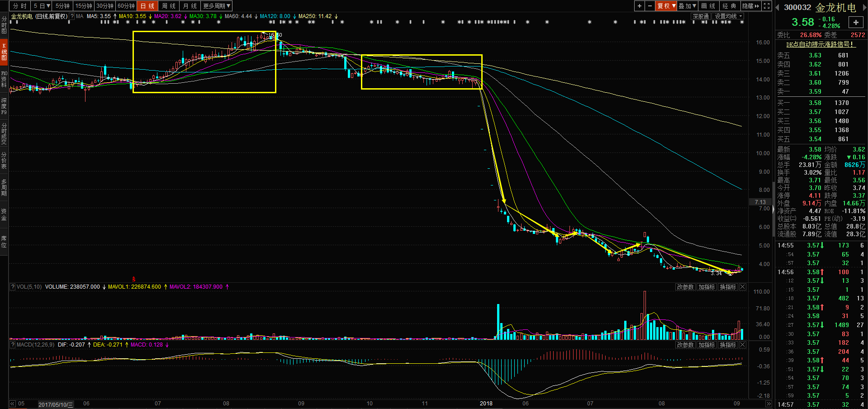Click the 2017/05/10 date marker on timeline
Viewport: 868px width, 409px height.
point(56,404)
